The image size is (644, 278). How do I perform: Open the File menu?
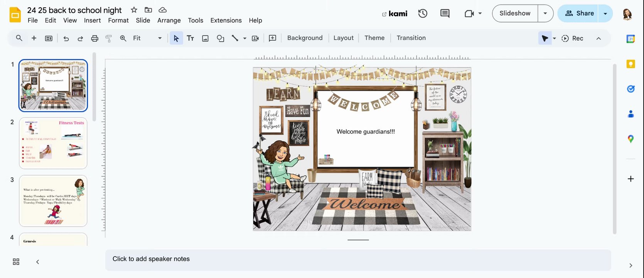(33, 20)
